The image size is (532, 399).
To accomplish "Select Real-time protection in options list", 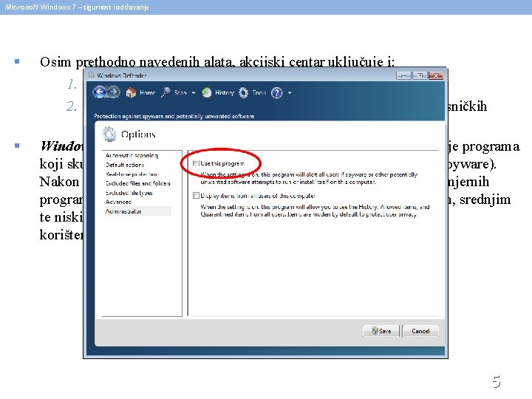I will [x=132, y=174].
